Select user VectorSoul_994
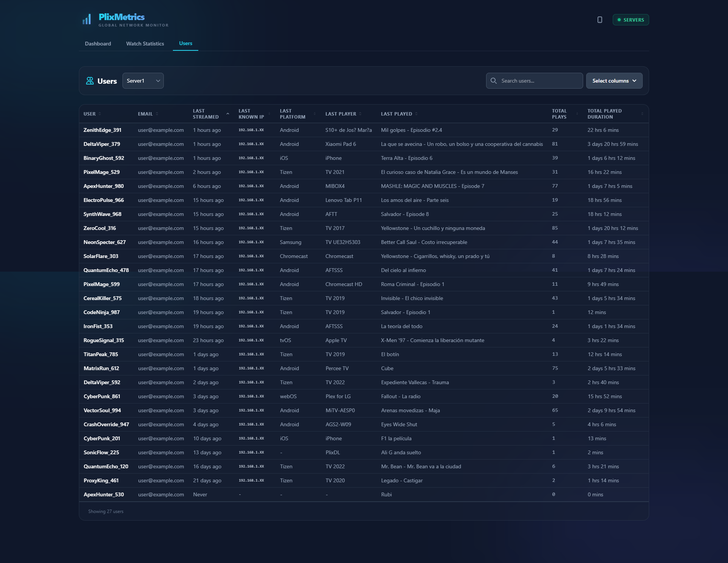728x563 pixels. click(x=102, y=410)
